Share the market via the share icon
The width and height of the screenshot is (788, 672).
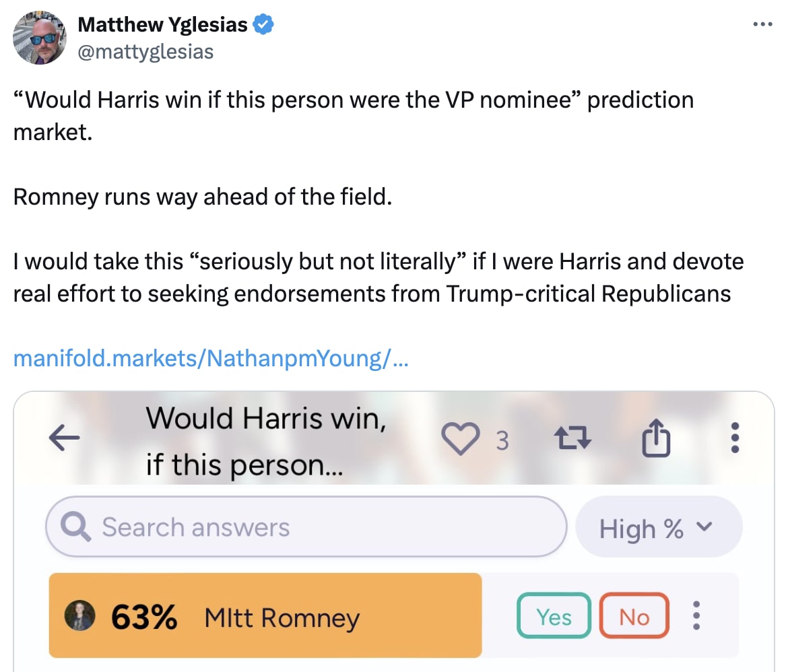[x=656, y=439]
